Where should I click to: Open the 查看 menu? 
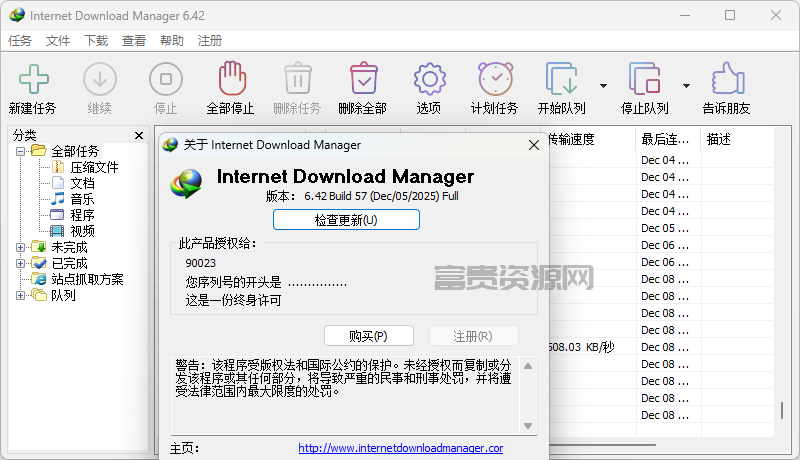point(134,41)
